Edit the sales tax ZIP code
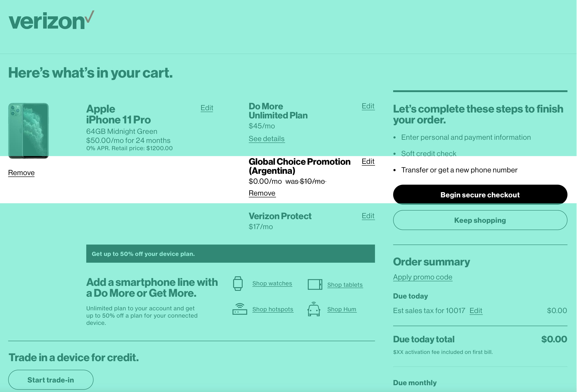The width and height of the screenshot is (577, 392). (x=476, y=310)
